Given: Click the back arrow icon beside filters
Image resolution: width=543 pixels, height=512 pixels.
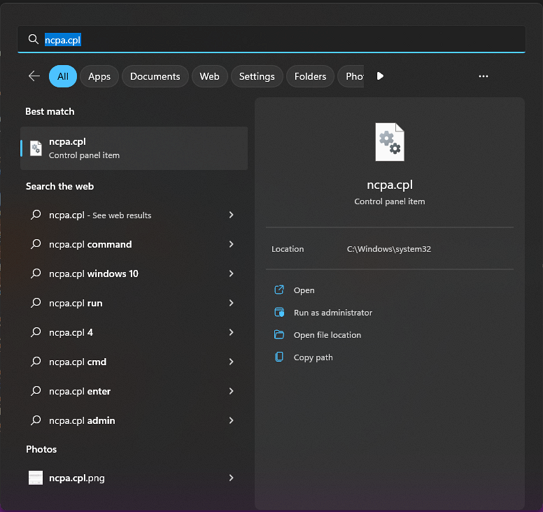Looking at the screenshot, I should [x=34, y=76].
